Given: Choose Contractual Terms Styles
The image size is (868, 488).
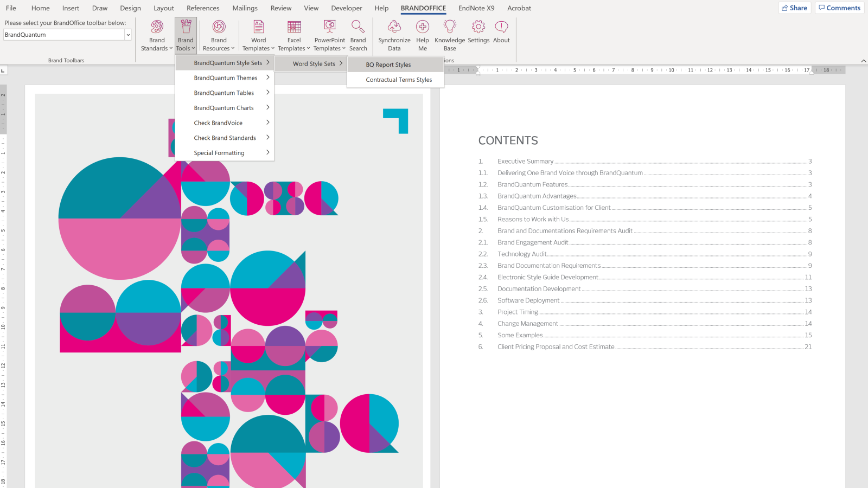Looking at the screenshot, I should point(399,80).
